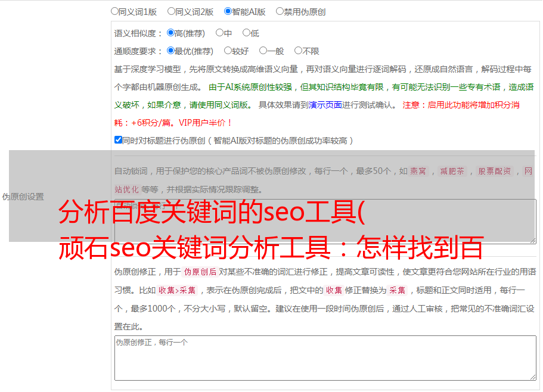Set 通顺度要求 to 不限
This screenshot has width=543, height=392.
click(298, 51)
